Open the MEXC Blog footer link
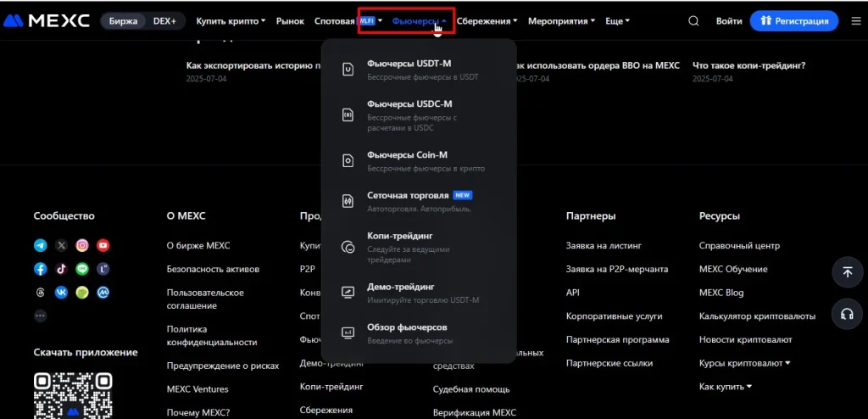The image size is (868, 419). point(721,293)
